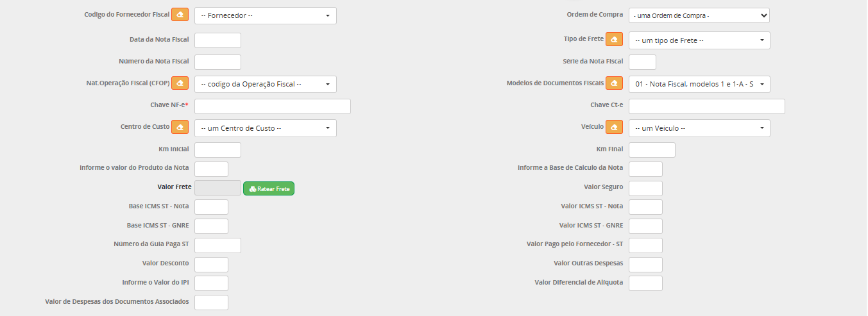This screenshot has height=316, width=868.
Task: Click orange eraser icon beside Centro de Custo
Action: click(x=180, y=128)
